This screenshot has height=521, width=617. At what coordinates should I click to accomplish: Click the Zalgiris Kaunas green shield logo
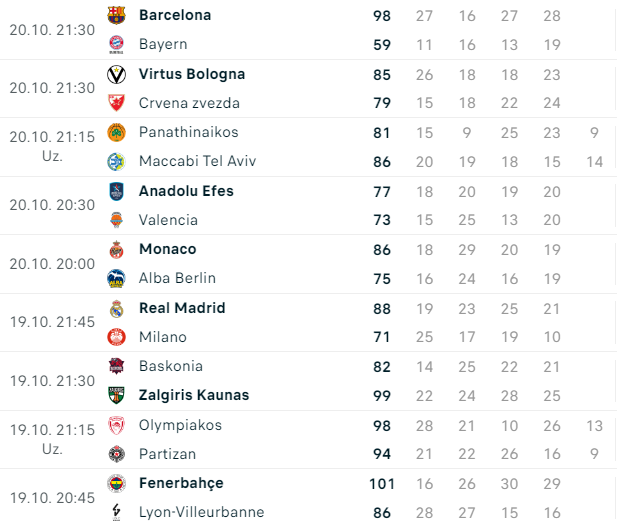coord(116,395)
